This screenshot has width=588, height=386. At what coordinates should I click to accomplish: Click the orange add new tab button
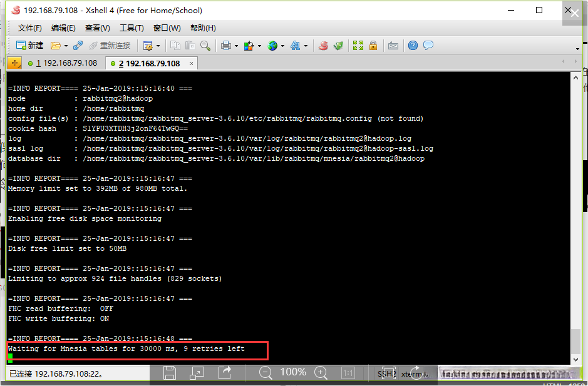(x=14, y=63)
